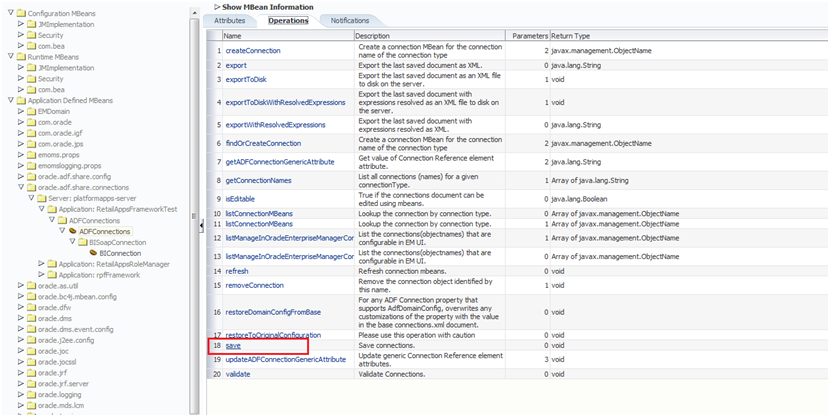Click the BIConnection bean icon
This screenshot has width=830, height=417.
(93, 253)
